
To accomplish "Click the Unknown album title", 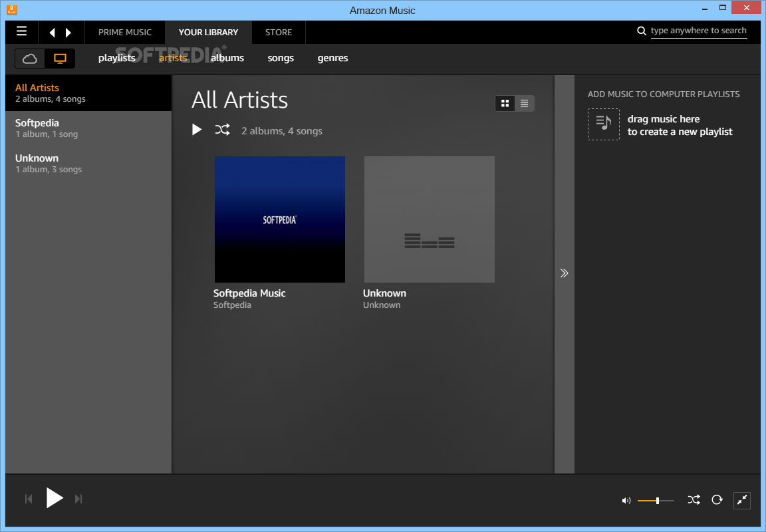I will coord(384,293).
